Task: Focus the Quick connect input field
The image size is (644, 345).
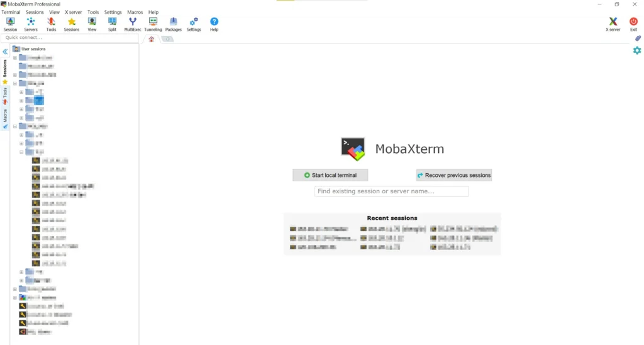Action: click(x=69, y=38)
